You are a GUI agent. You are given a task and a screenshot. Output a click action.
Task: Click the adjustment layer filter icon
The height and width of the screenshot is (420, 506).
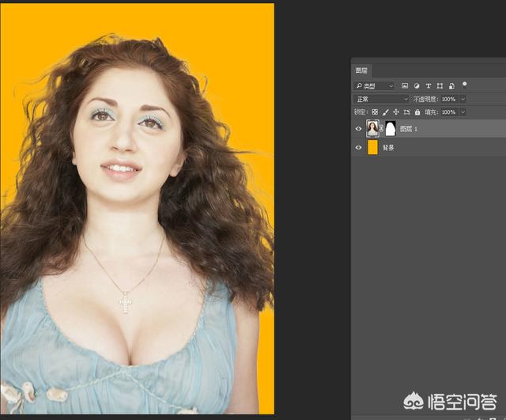pyautogui.click(x=417, y=85)
